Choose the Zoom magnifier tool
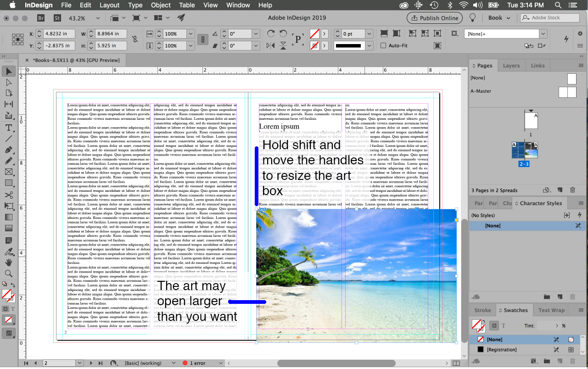Image resolution: width=588 pixels, height=369 pixels. (x=9, y=274)
